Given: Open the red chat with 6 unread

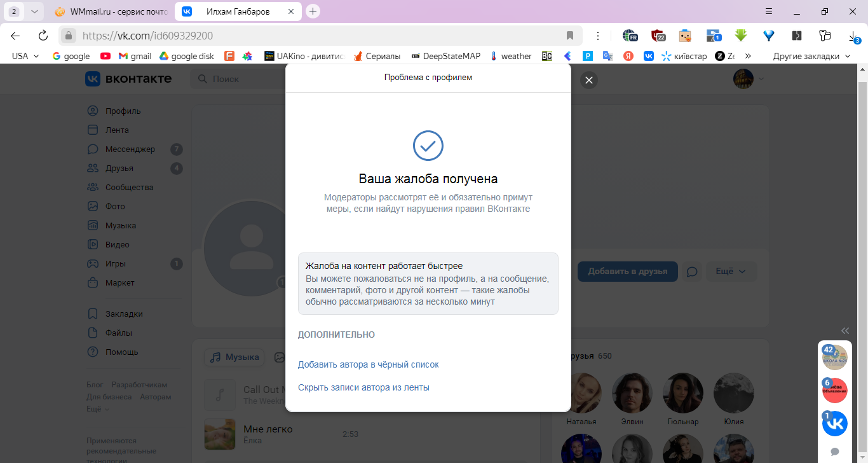Looking at the screenshot, I should point(835,390).
